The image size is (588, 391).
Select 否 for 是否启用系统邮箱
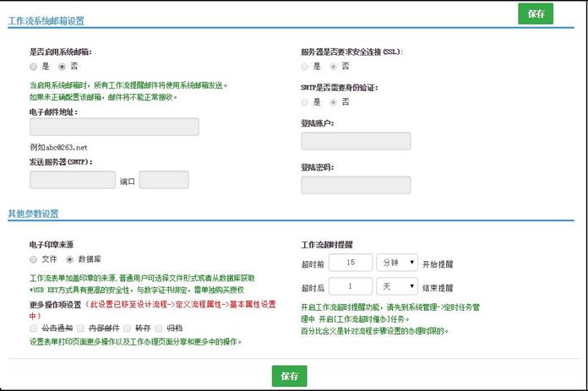(62, 67)
